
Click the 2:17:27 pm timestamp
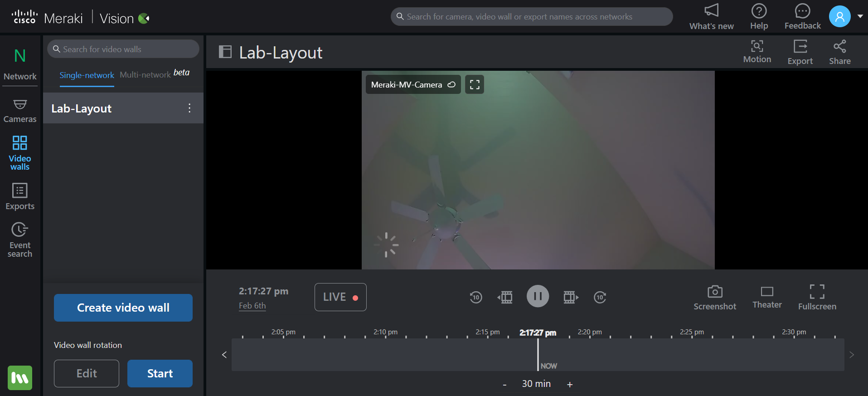point(263,291)
